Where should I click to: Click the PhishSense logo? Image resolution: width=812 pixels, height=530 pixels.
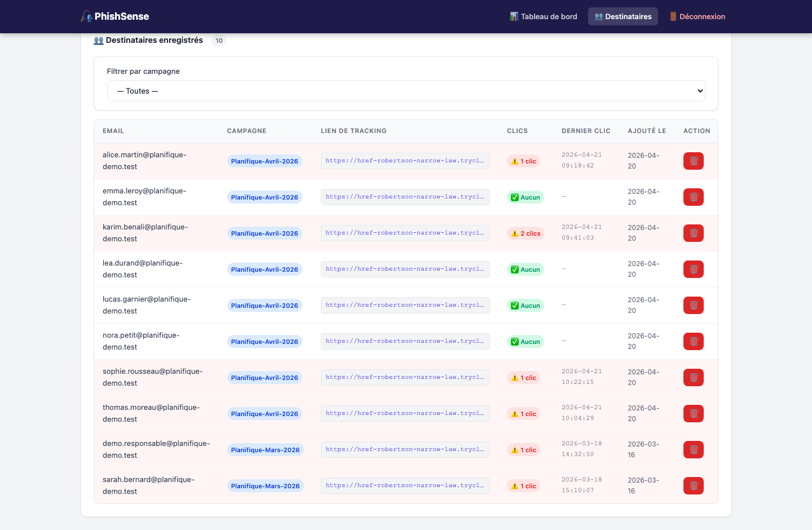pos(115,16)
